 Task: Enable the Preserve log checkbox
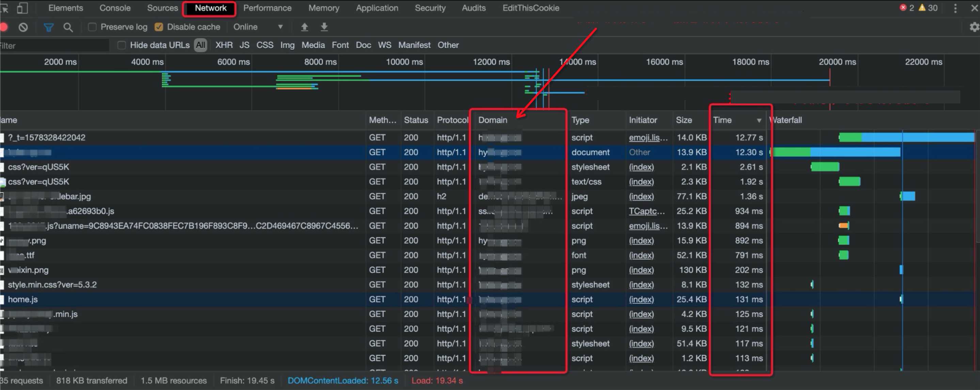tap(92, 27)
